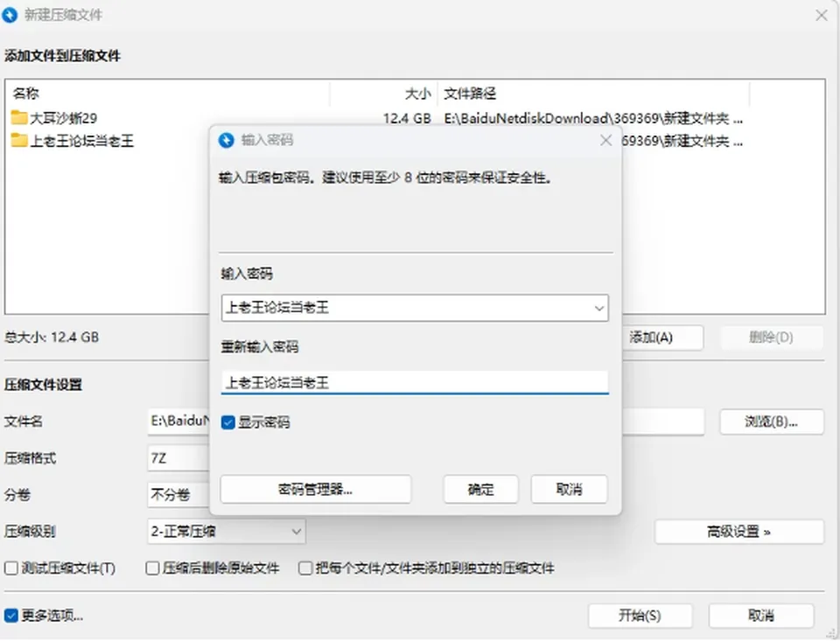Click the 开始(S) button
The width and height of the screenshot is (840, 641).
(640, 616)
